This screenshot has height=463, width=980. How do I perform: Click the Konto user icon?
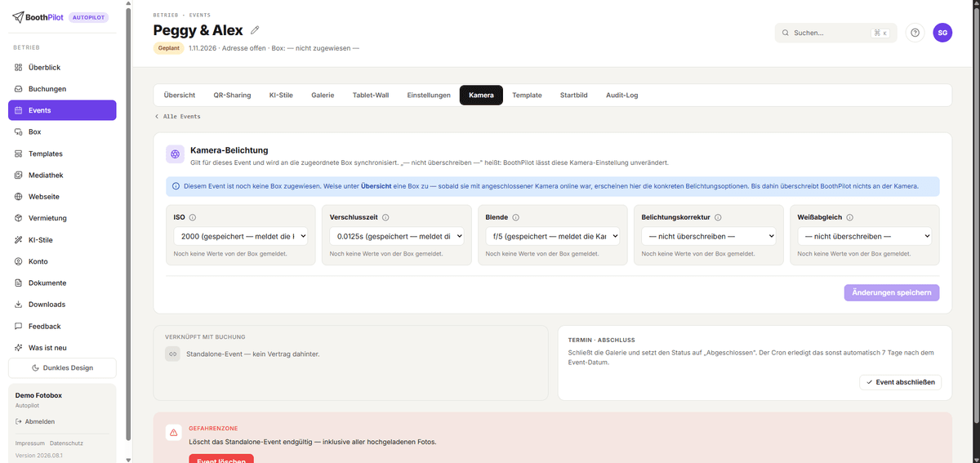19,261
